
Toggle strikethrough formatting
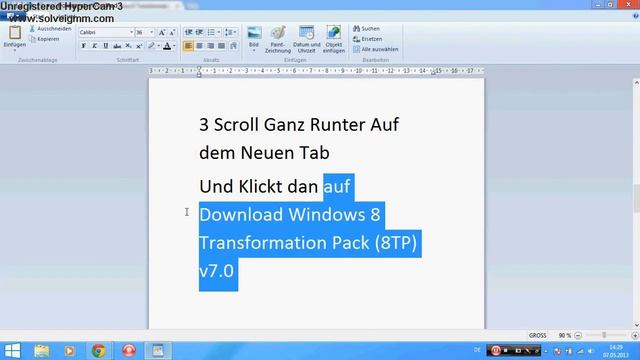tap(117, 46)
